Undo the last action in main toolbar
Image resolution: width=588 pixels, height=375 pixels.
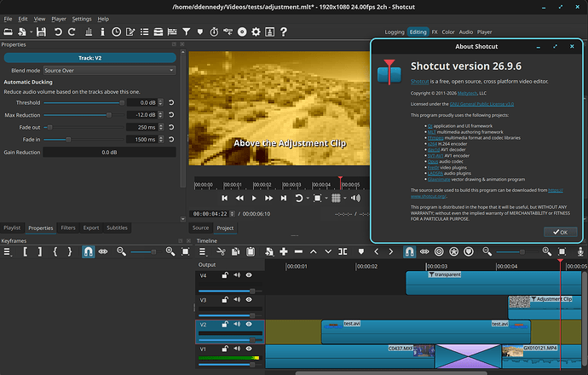(58, 32)
